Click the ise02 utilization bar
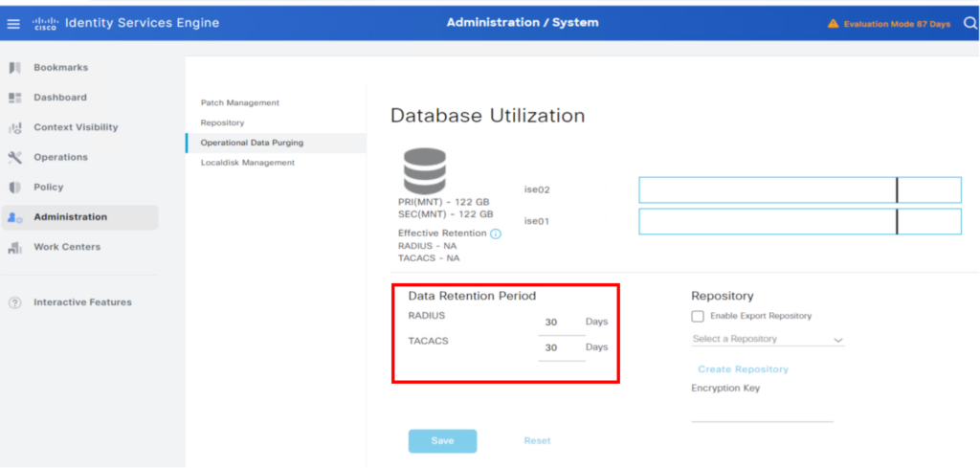 (x=799, y=190)
